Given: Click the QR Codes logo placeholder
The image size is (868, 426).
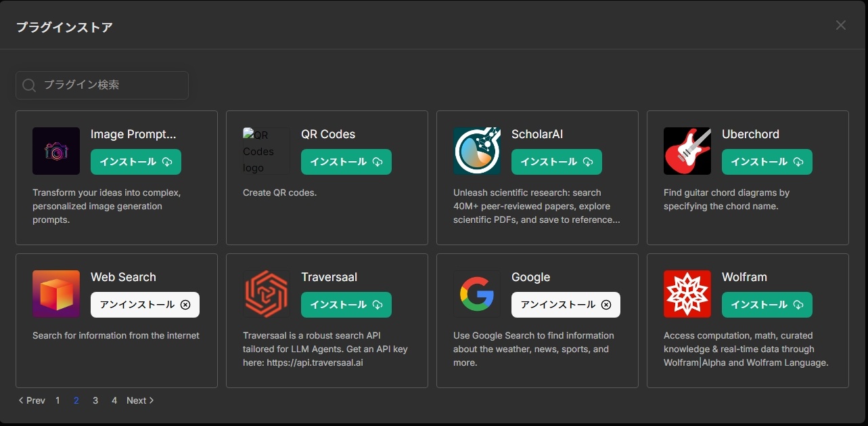Looking at the screenshot, I should (266, 151).
